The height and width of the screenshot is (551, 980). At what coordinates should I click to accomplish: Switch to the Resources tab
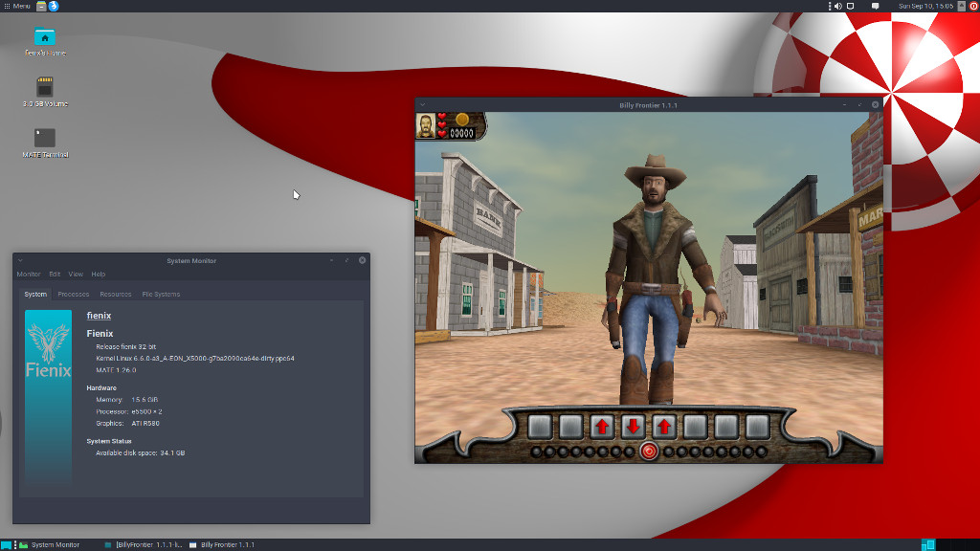(116, 295)
